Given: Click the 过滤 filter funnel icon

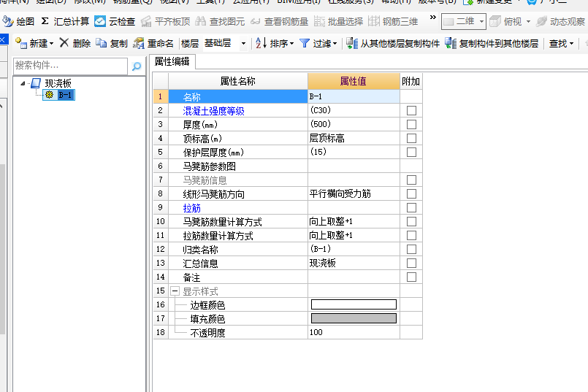Looking at the screenshot, I should coord(305,44).
